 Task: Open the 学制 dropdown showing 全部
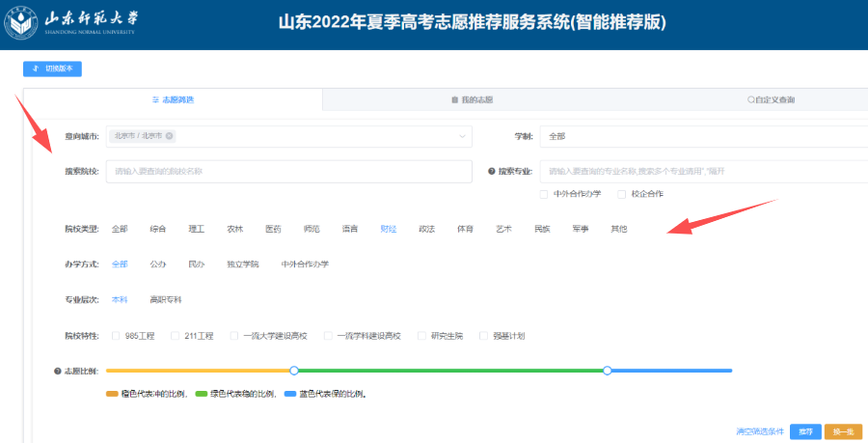(704, 136)
